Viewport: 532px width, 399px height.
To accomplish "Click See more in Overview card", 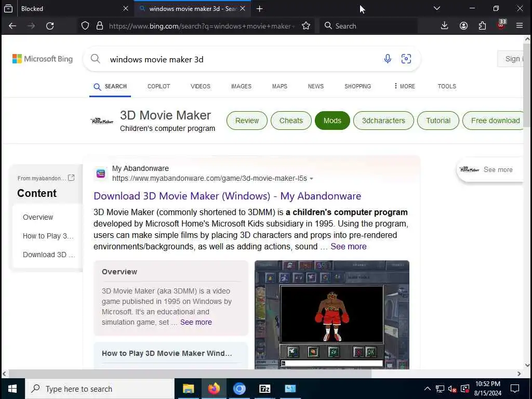I will pyautogui.click(x=196, y=322).
